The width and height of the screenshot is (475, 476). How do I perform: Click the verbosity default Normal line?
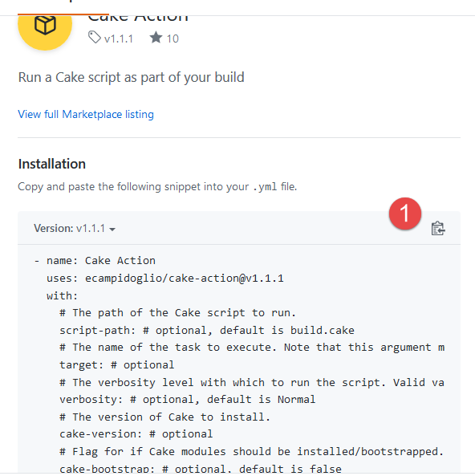coord(187,400)
